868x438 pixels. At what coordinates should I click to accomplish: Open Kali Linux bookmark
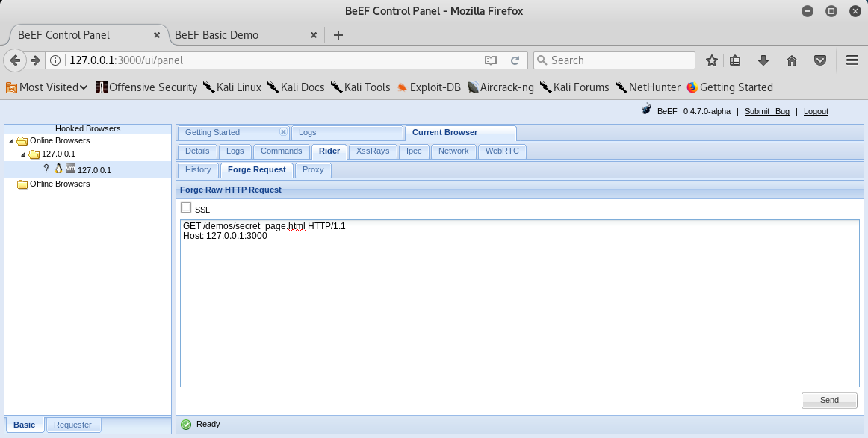[232, 87]
